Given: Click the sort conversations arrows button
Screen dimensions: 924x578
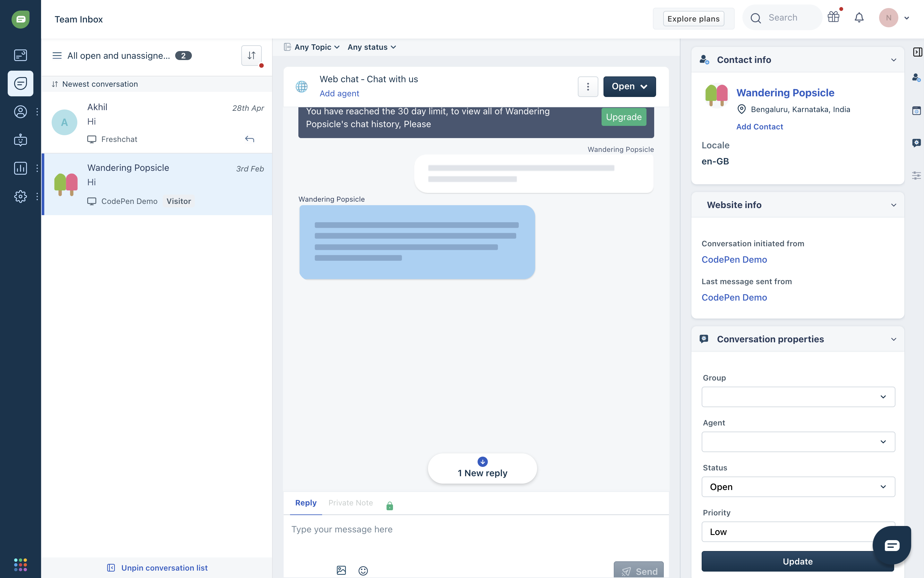Looking at the screenshot, I should click(251, 56).
